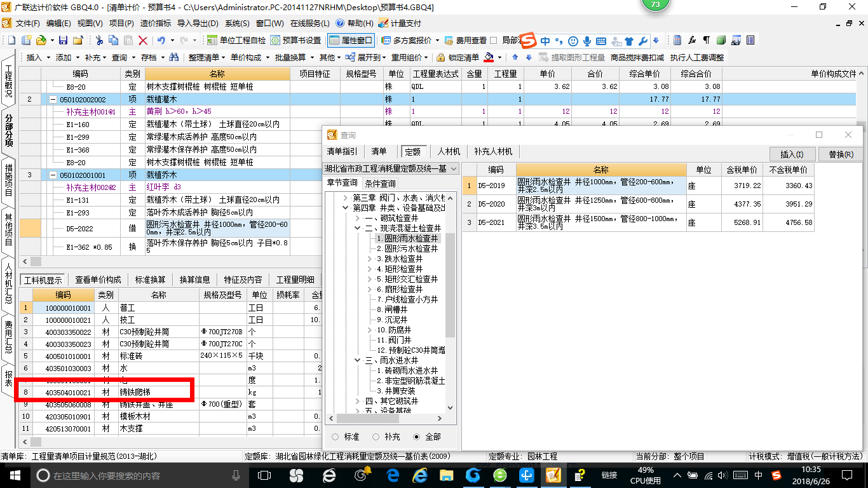This screenshot has width=868, height=488.
Task: Click the tree panel vertical scrollbar
Action: [451, 285]
